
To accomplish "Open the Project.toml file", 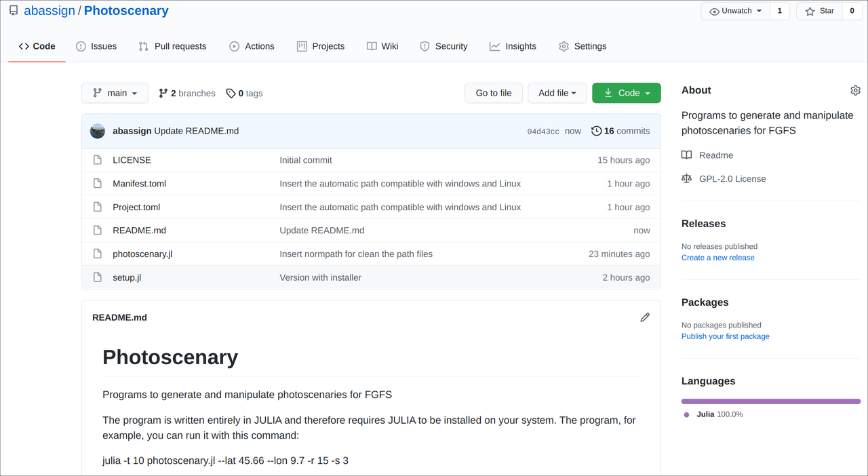I will click(x=136, y=207).
